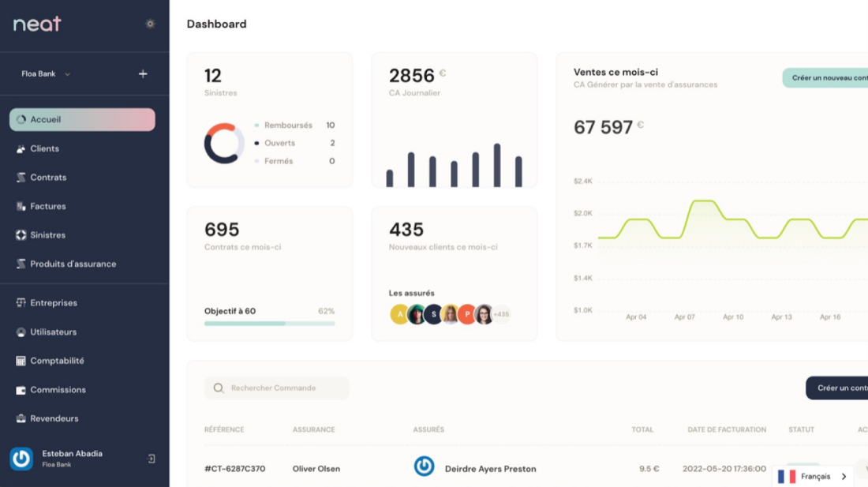Image resolution: width=868 pixels, height=487 pixels.
Task: Click Fermés legend entry
Action: [294, 161]
